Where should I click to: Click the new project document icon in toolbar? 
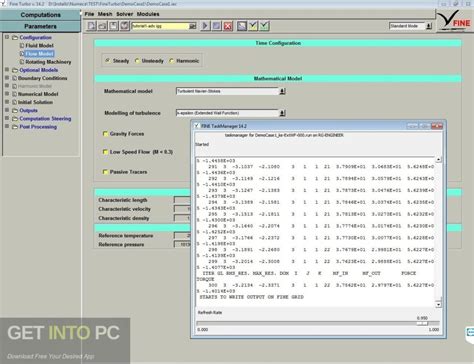click(91, 26)
